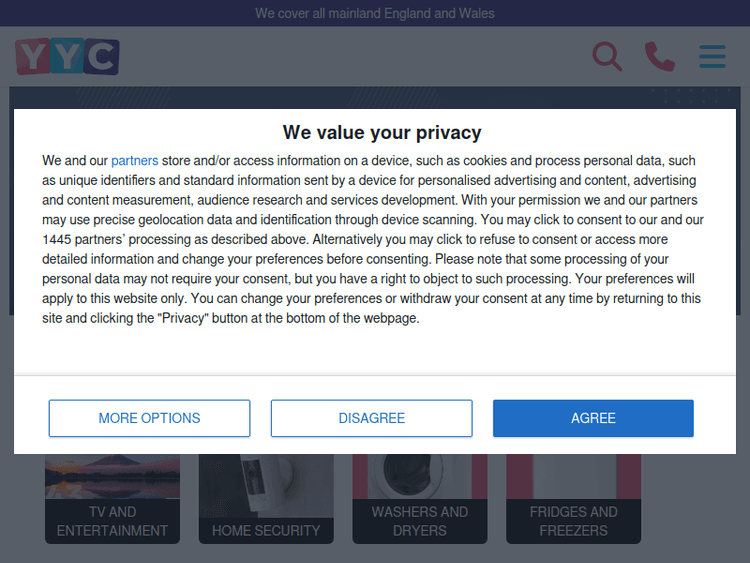Choose the Washers and Dryers label

[420, 521]
